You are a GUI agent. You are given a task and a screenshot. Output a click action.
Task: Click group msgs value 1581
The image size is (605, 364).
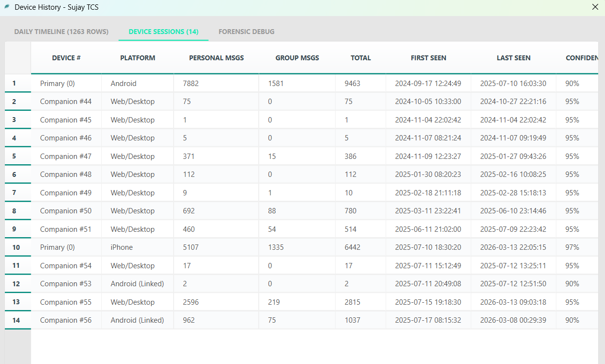click(x=297, y=84)
